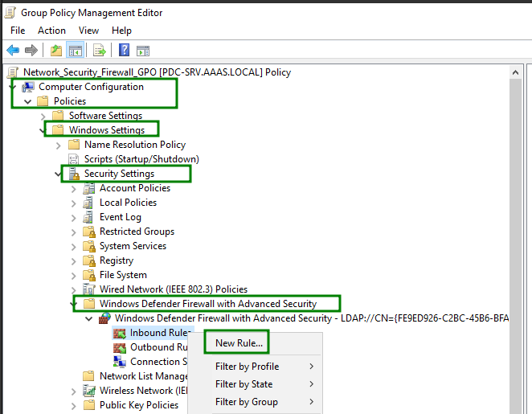Click the System Services folder-lock icon

point(89,246)
